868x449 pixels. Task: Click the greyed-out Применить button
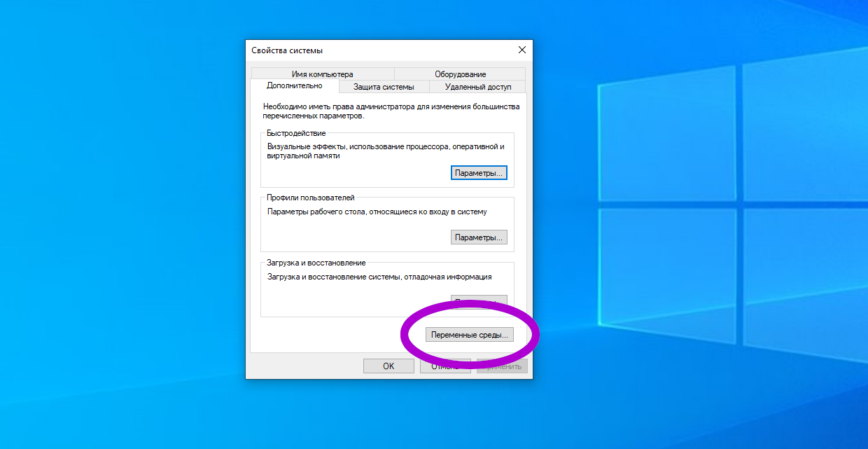(x=502, y=366)
